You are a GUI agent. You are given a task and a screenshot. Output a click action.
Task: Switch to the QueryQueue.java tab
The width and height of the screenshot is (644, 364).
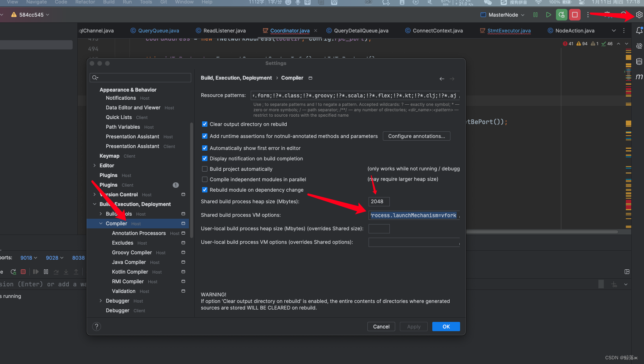(155, 31)
